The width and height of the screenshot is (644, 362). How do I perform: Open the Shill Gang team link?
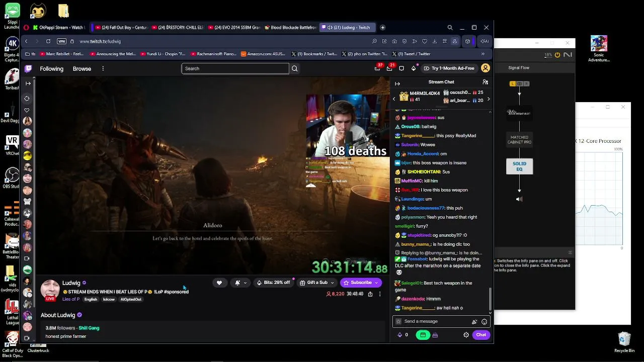pos(89,328)
